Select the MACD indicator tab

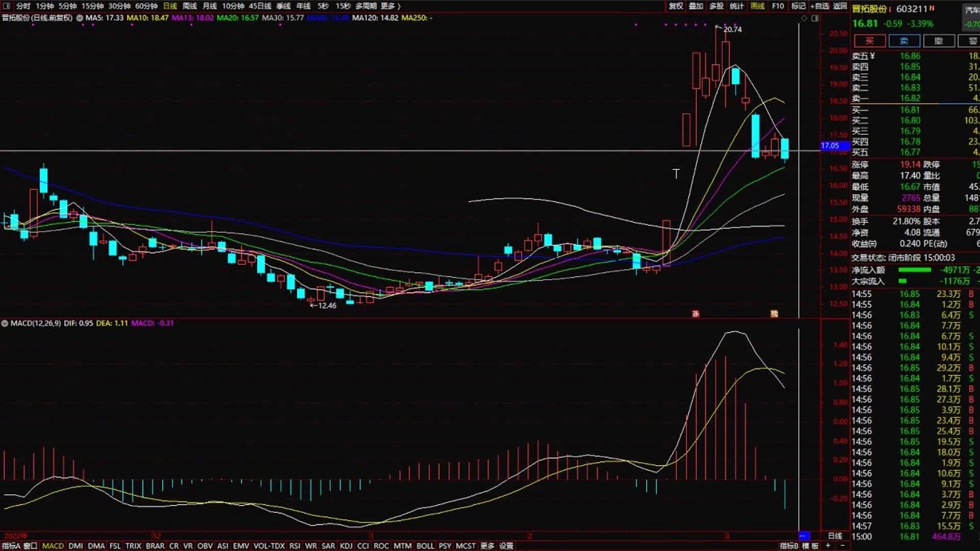point(53,546)
